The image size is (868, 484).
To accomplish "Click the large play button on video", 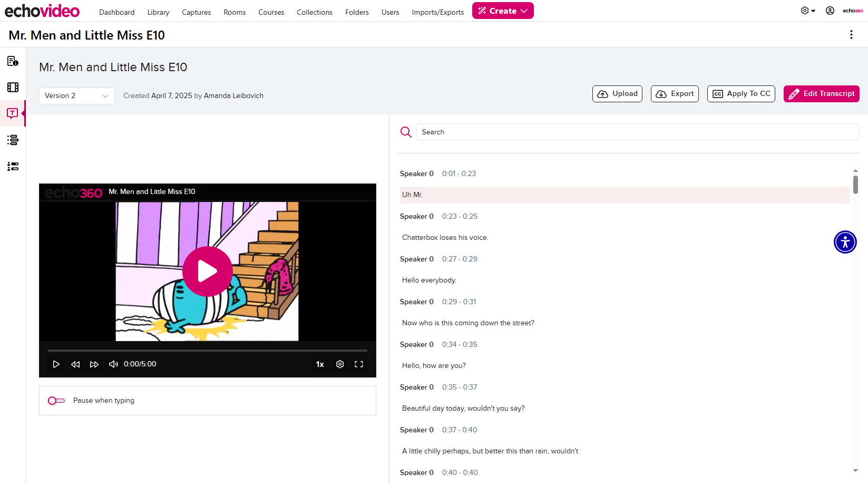I will coord(207,272).
